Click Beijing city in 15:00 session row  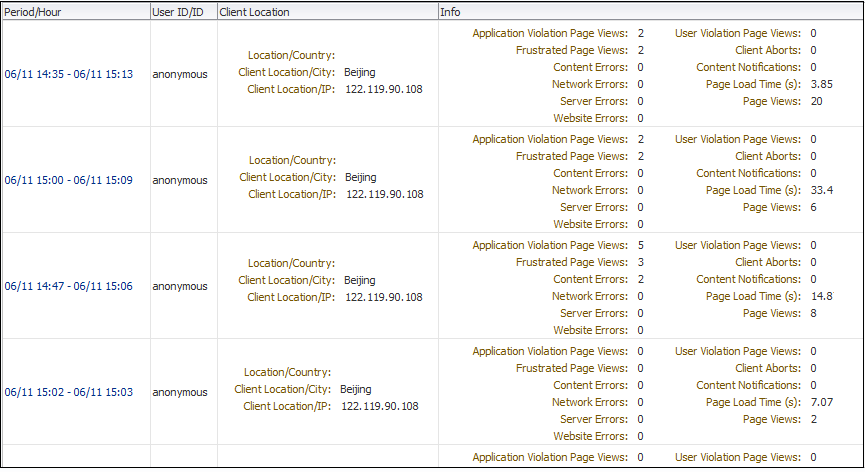pos(361,178)
